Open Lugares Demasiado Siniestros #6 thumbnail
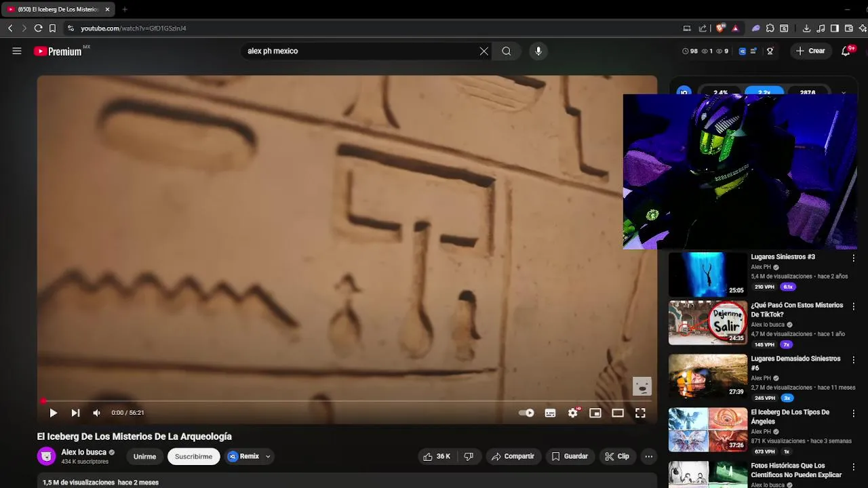 point(707,376)
